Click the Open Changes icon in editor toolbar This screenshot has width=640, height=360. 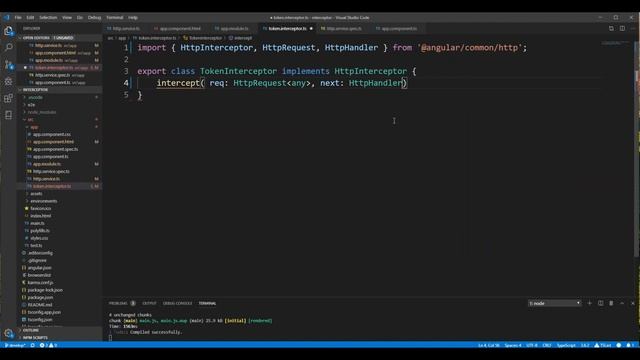click(611, 29)
